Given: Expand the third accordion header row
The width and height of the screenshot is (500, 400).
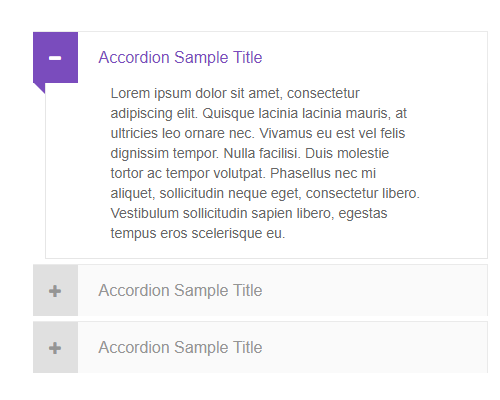Looking at the screenshot, I should 260,347.
